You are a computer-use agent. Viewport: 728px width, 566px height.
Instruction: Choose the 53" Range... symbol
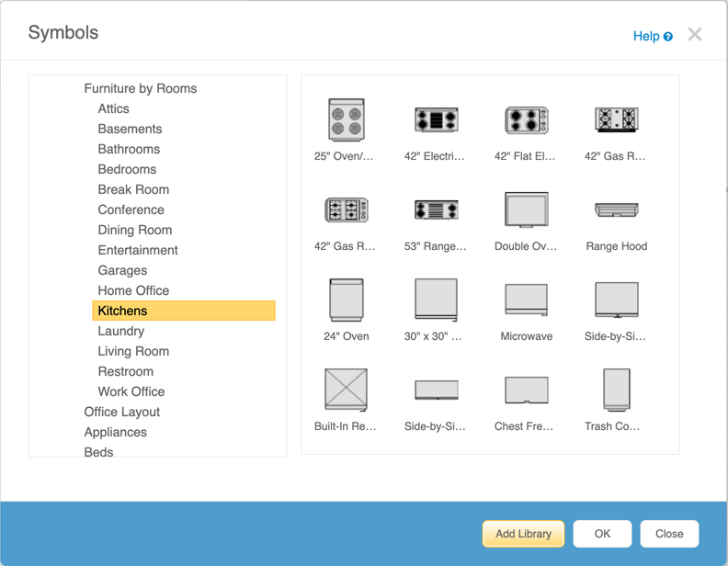point(436,209)
